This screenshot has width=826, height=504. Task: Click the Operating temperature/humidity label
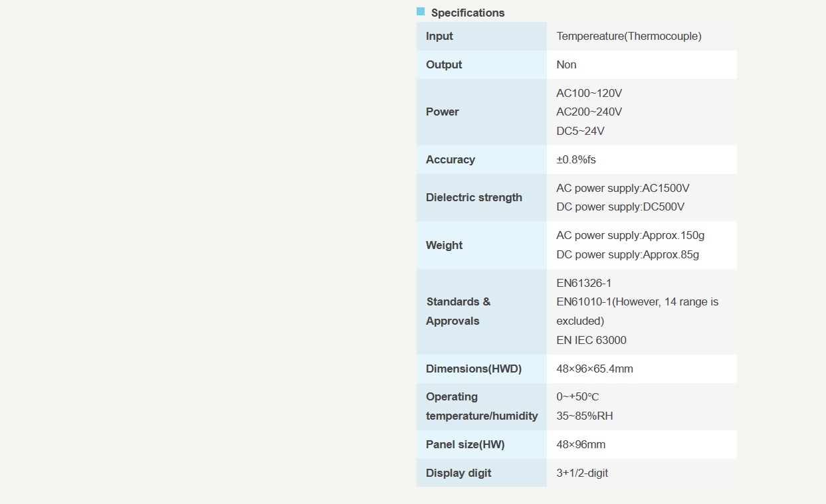(x=482, y=406)
